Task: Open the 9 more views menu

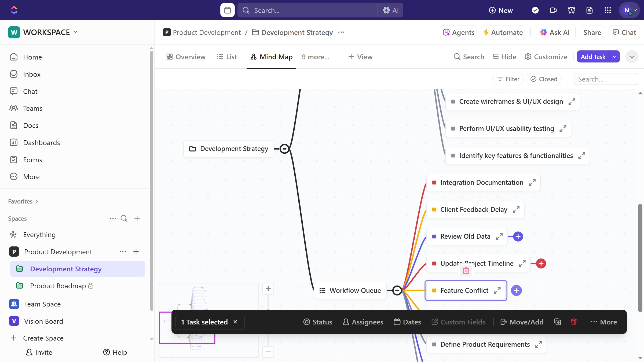Action: (316, 57)
